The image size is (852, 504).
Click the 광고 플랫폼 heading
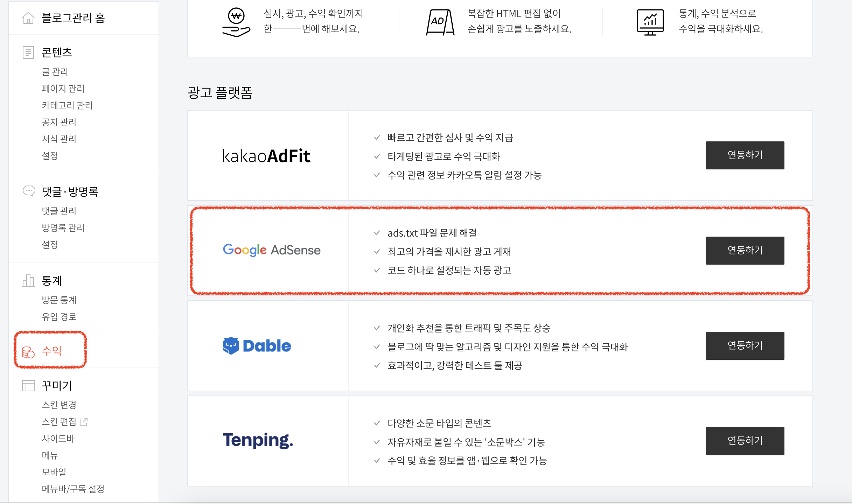[220, 93]
